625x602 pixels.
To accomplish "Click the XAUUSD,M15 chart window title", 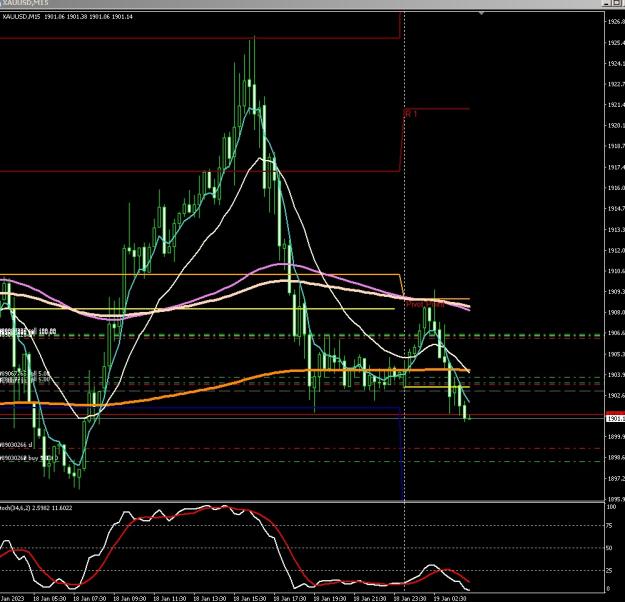I will tap(25, 3).
